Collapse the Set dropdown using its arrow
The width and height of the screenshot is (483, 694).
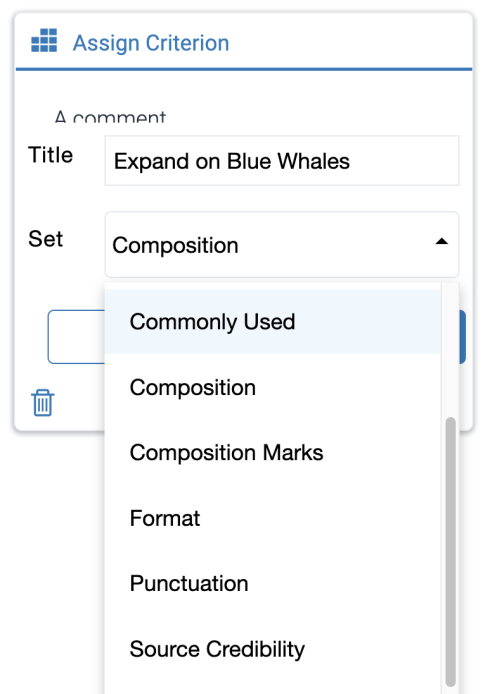(441, 242)
